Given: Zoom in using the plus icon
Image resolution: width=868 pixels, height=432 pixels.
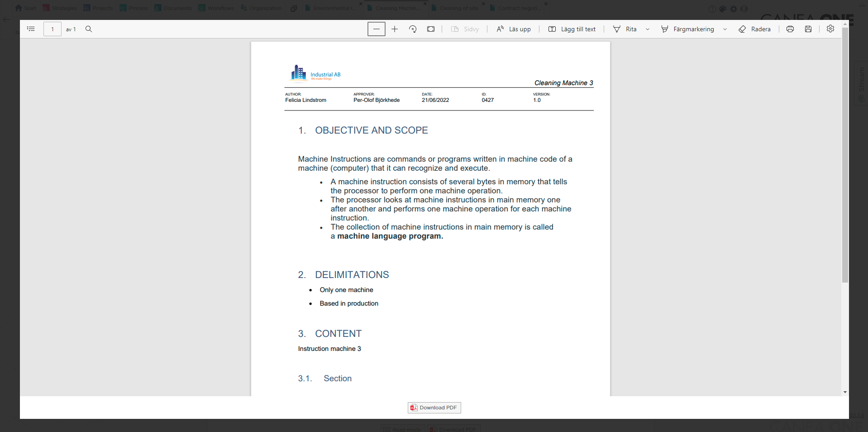Looking at the screenshot, I should (394, 29).
